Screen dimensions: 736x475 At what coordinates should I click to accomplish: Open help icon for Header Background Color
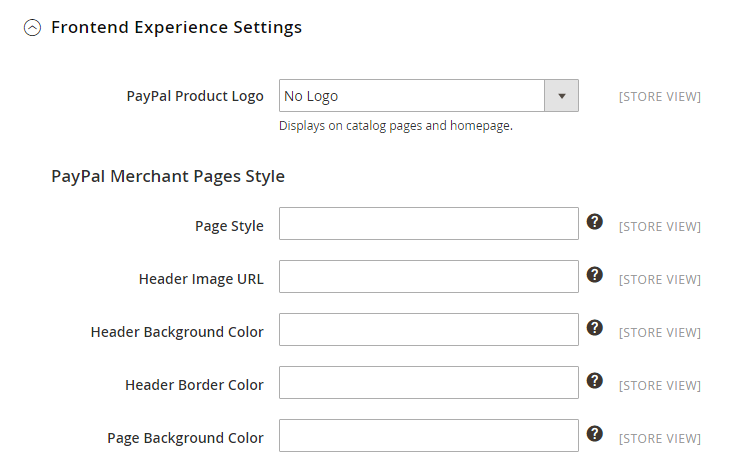pyautogui.click(x=595, y=328)
